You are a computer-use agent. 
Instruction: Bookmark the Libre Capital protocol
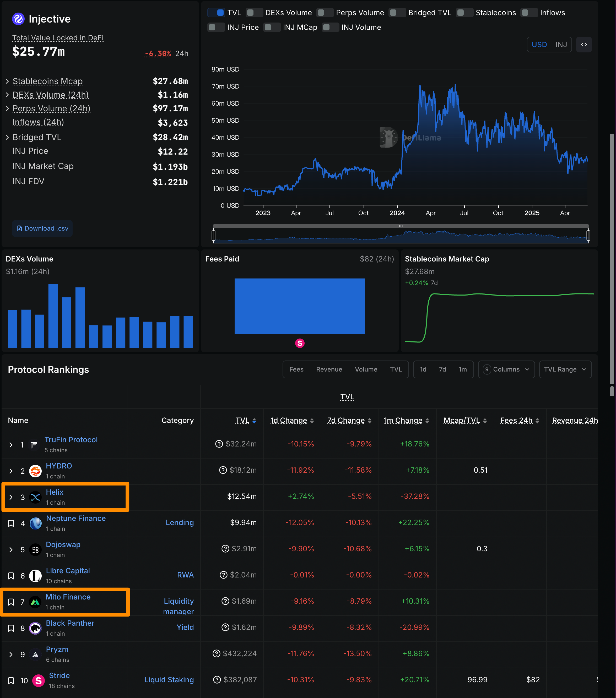pyautogui.click(x=11, y=576)
